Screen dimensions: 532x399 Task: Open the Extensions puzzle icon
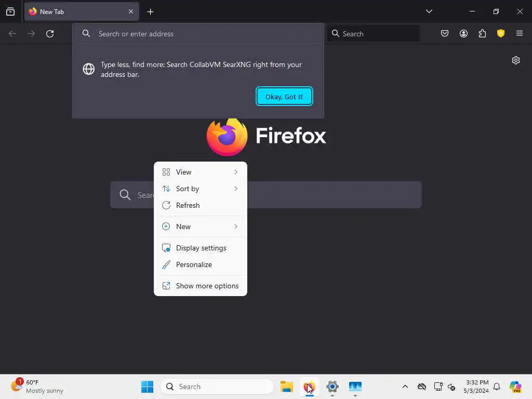[x=482, y=33]
